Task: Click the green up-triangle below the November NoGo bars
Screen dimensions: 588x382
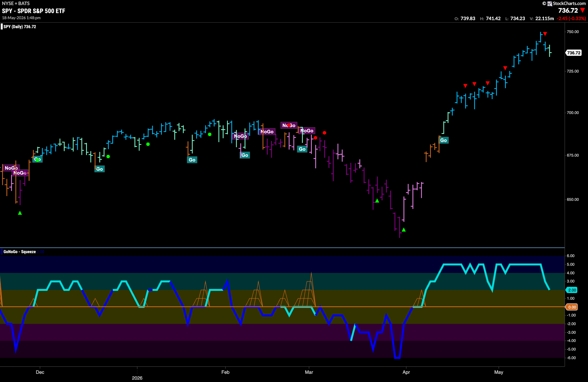Action: (20, 213)
